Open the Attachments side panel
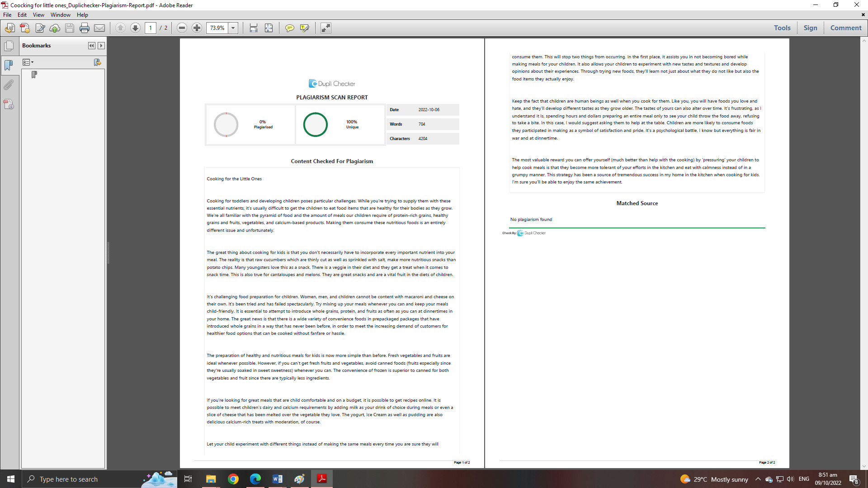 (9, 85)
